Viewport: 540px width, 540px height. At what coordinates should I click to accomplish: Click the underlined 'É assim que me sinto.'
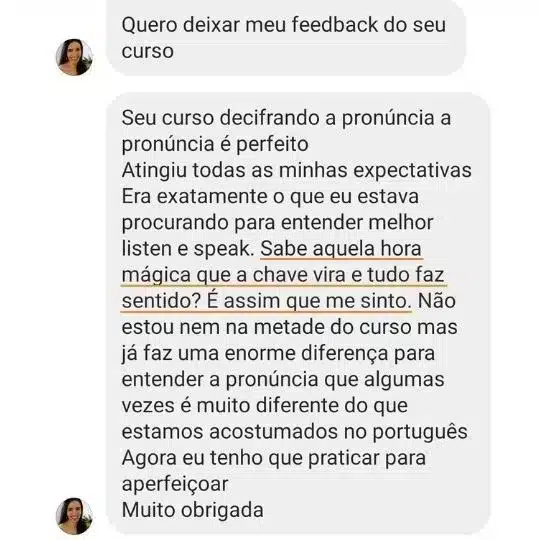point(309,301)
